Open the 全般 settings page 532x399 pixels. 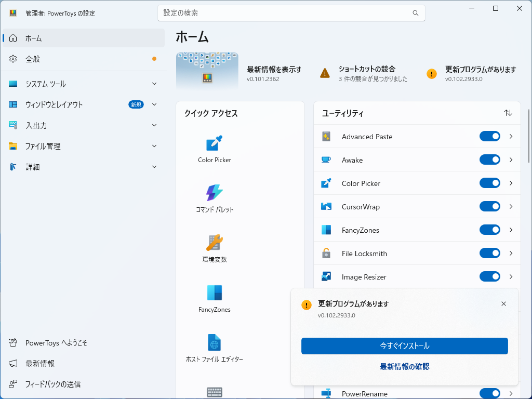coord(84,59)
